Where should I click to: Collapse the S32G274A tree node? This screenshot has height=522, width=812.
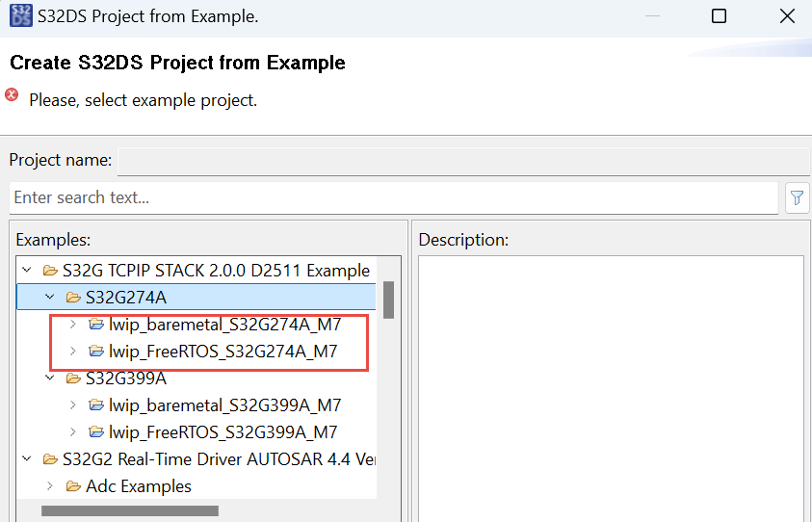50,298
